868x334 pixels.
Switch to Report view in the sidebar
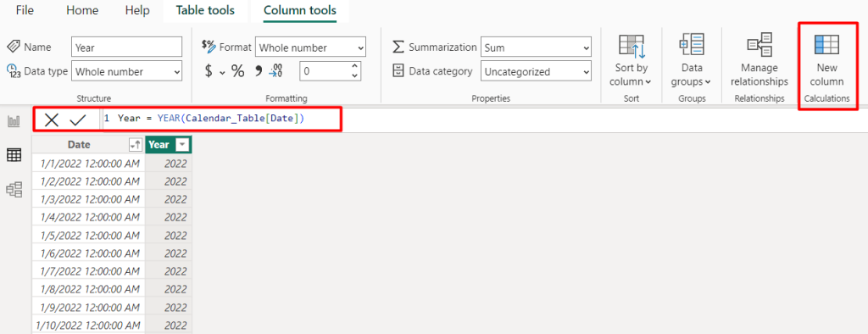click(14, 121)
